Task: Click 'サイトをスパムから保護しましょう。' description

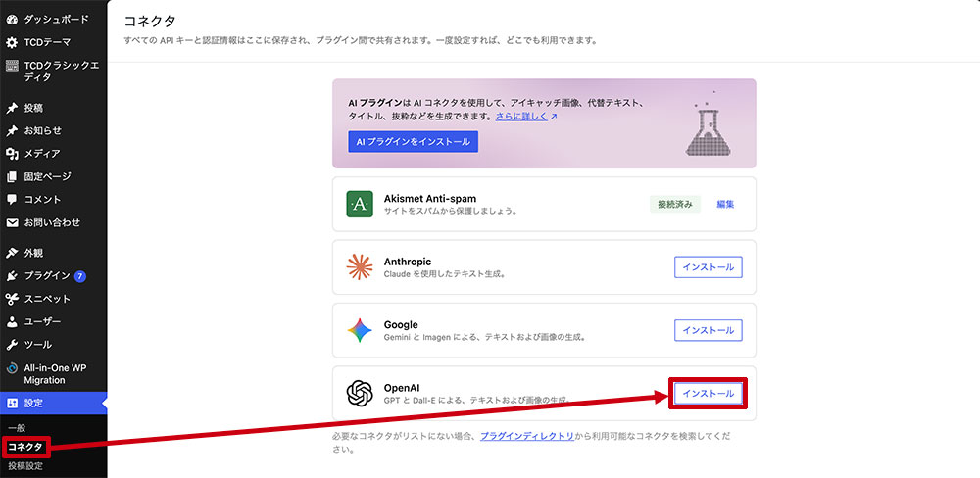Action: click(451, 211)
